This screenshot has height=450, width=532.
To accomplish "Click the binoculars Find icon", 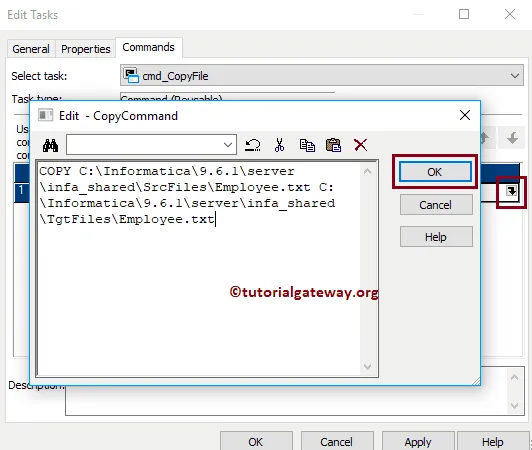I will pyautogui.click(x=50, y=145).
